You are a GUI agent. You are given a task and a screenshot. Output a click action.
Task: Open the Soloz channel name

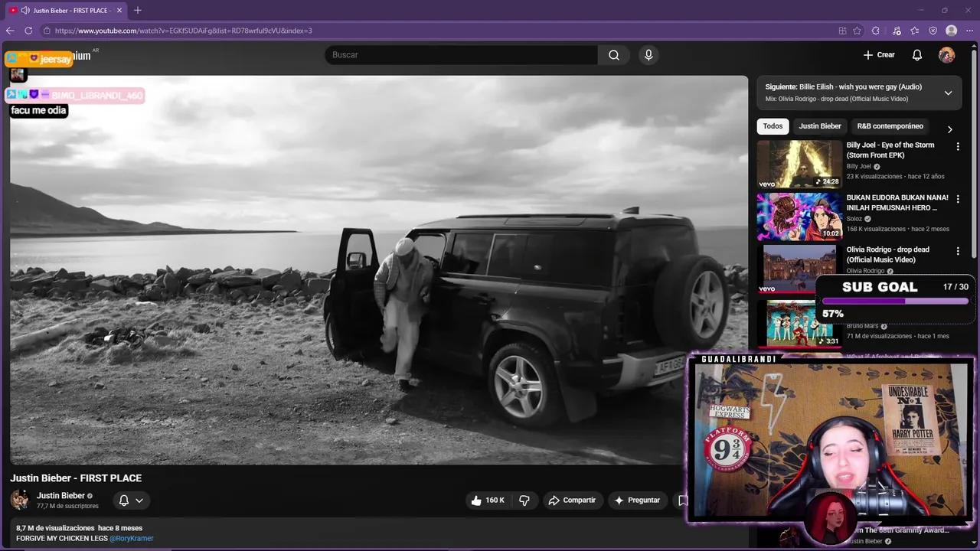point(854,219)
